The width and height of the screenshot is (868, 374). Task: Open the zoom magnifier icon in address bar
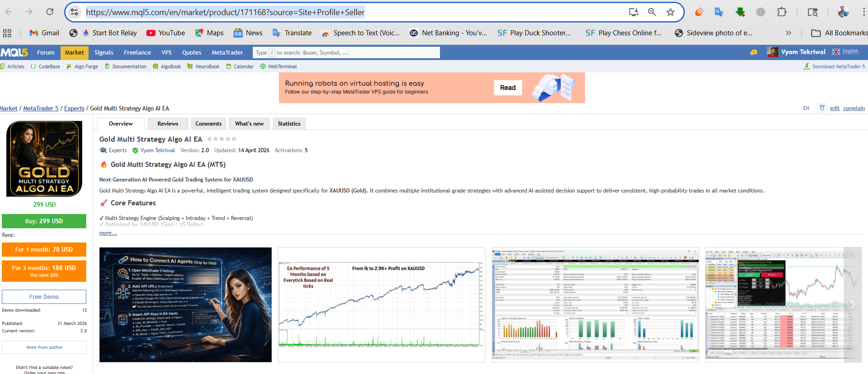click(652, 12)
